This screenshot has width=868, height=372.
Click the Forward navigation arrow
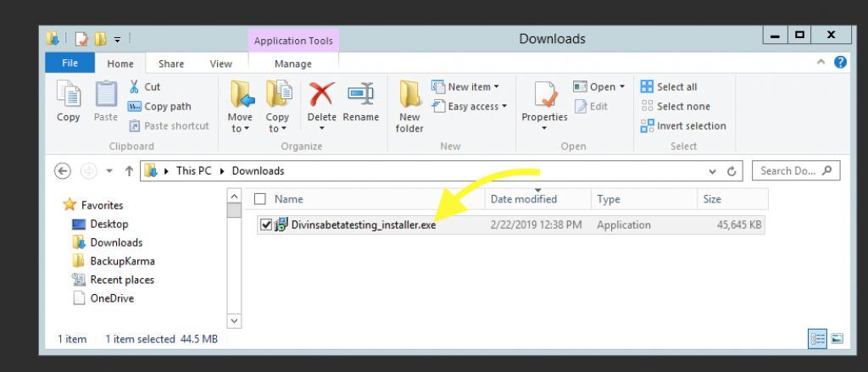[x=89, y=171]
